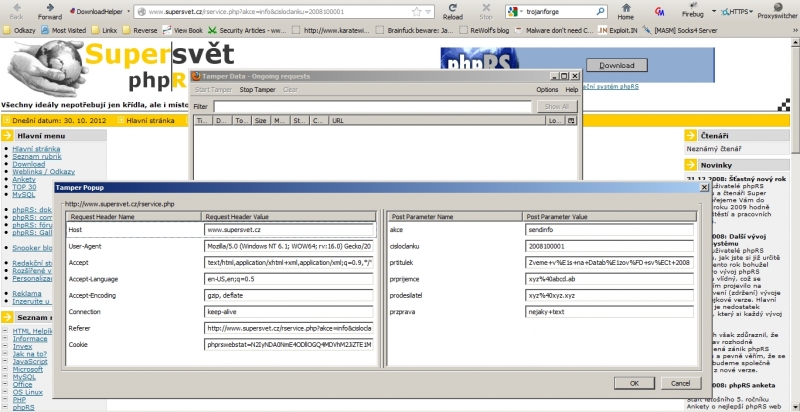The height and width of the screenshot is (412, 800).
Task: Open the Reverse bookmarks folder
Action: point(140,30)
